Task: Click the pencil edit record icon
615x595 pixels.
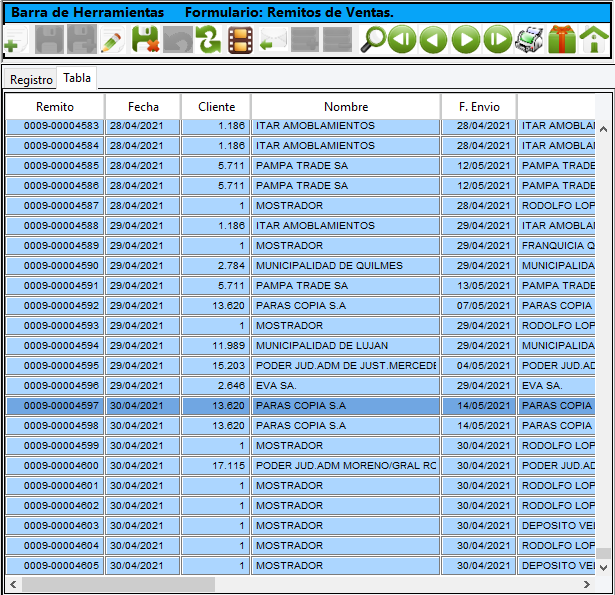Action: pos(113,40)
